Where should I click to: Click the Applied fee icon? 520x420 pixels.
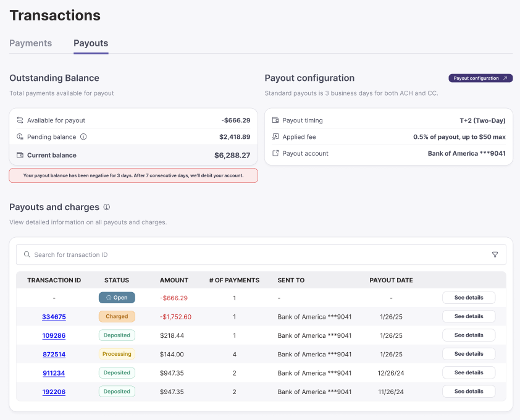coord(275,137)
